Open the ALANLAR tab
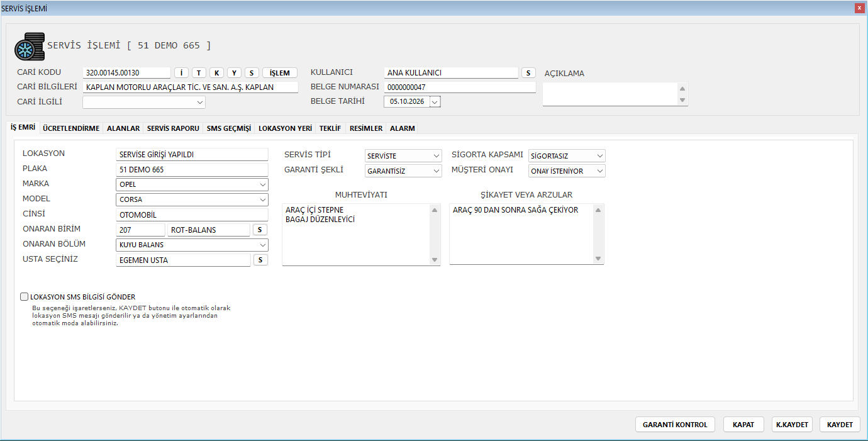Screen dimensions: 868x441 (123, 128)
